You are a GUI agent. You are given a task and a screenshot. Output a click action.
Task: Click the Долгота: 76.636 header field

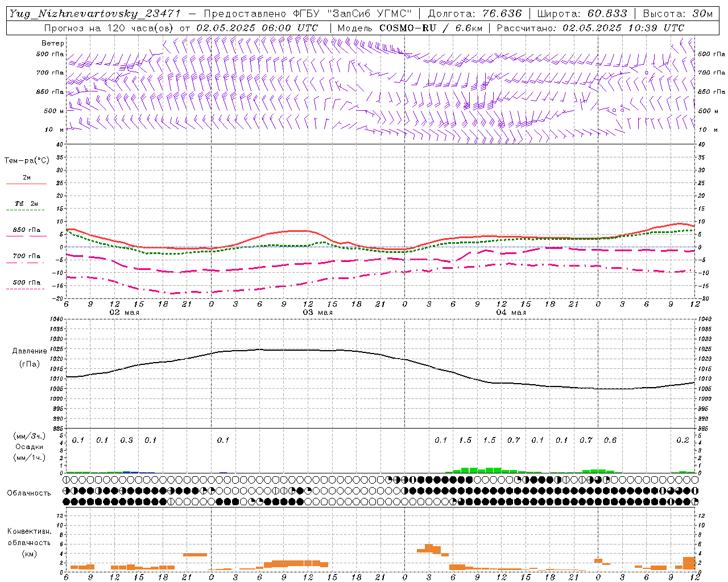[474, 14]
